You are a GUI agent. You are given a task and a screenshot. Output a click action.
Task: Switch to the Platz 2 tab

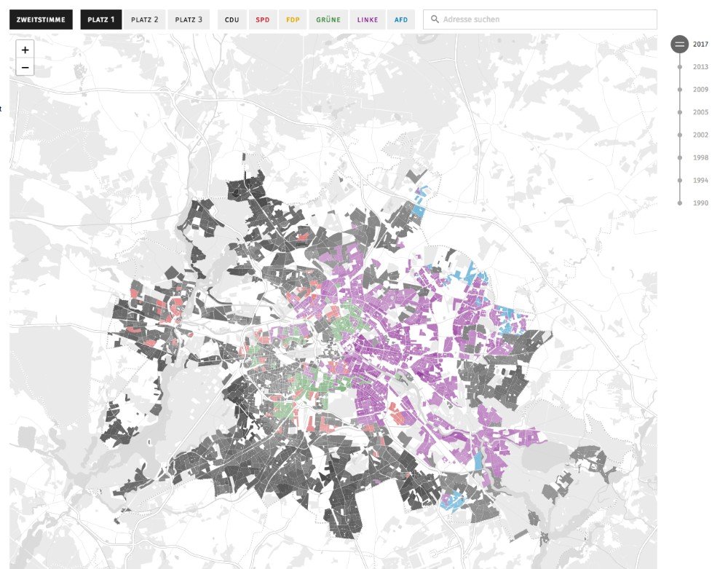(x=144, y=20)
